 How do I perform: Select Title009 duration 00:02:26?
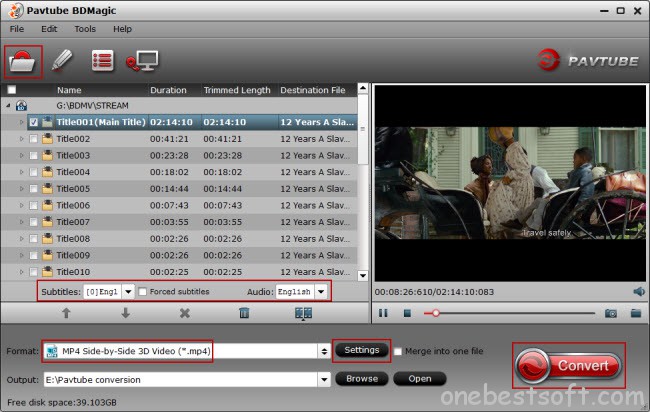click(169, 255)
